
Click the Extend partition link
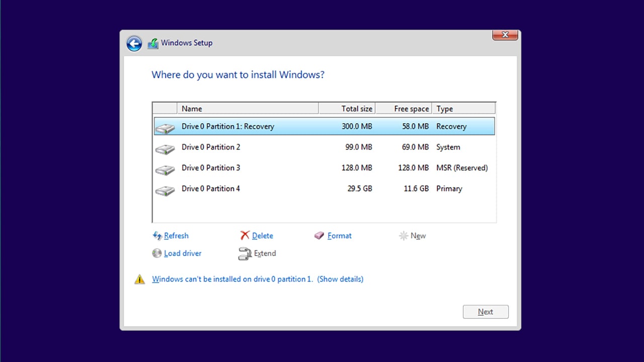coord(265,253)
